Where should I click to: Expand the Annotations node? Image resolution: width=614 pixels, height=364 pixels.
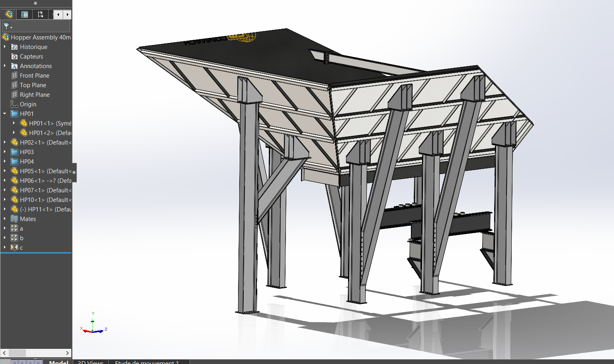5,66
